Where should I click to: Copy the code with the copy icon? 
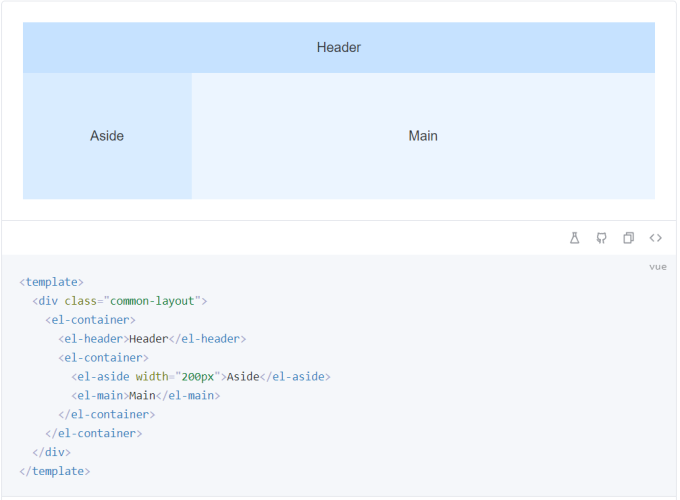coord(629,238)
